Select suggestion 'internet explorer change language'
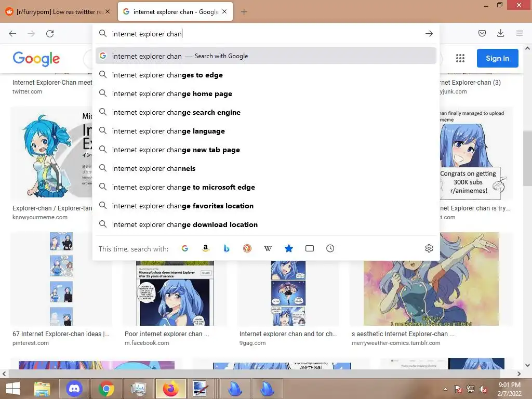Screen dimensions: 532x399 point(265,131)
